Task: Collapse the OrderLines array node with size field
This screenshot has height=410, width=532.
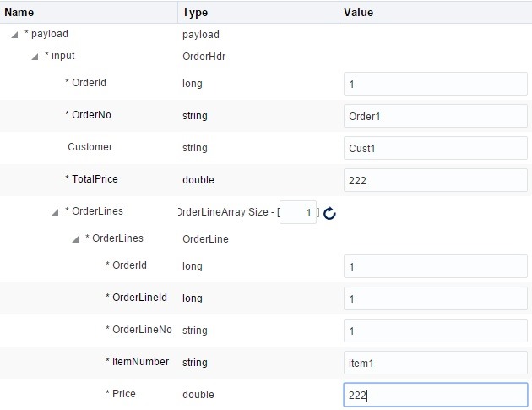Action: [x=56, y=212]
